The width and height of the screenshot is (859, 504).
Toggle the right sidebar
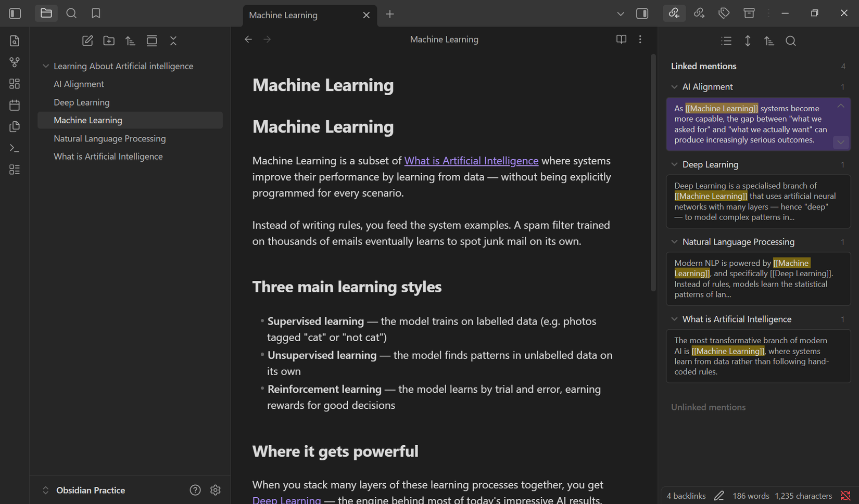coord(642,14)
